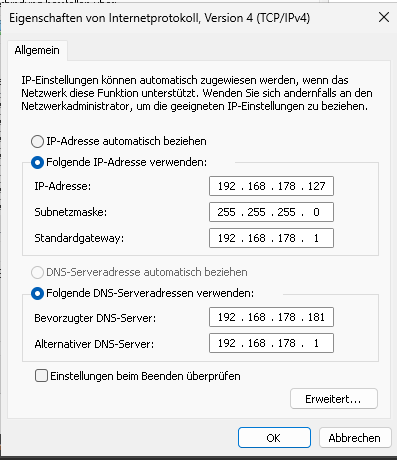Click last octet 127 of IP-Adresse
This screenshot has height=460, width=397.
(316, 186)
